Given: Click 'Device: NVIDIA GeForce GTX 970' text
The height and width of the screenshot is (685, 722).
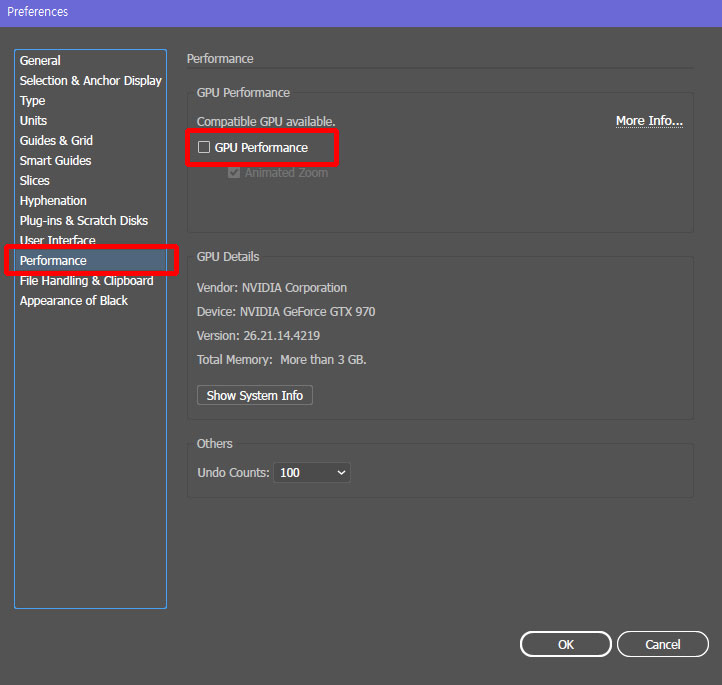Looking at the screenshot, I should click(x=286, y=312).
